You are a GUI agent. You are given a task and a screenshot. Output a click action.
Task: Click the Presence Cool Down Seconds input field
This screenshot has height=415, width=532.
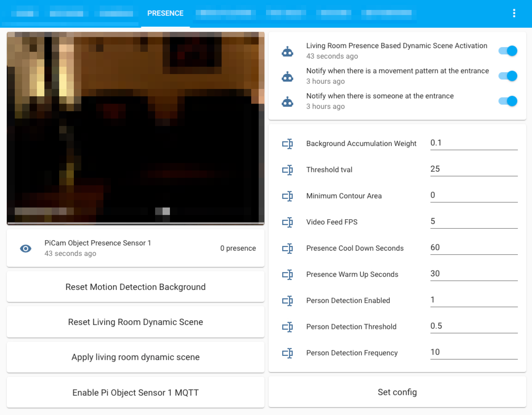(x=474, y=248)
